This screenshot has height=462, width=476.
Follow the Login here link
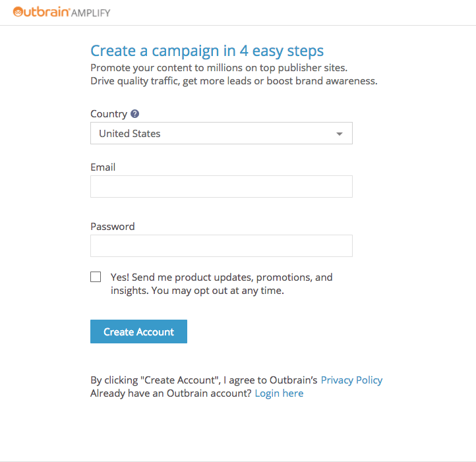(279, 393)
